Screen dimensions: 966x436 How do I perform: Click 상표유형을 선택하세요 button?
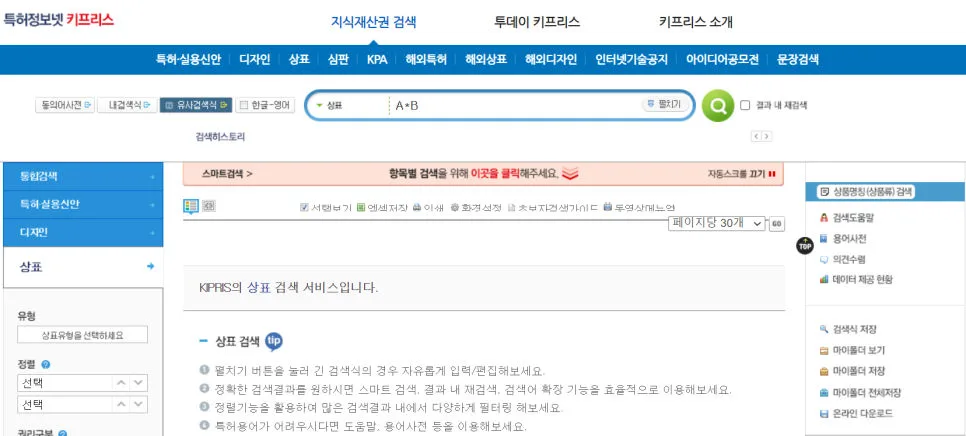click(83, 335)
